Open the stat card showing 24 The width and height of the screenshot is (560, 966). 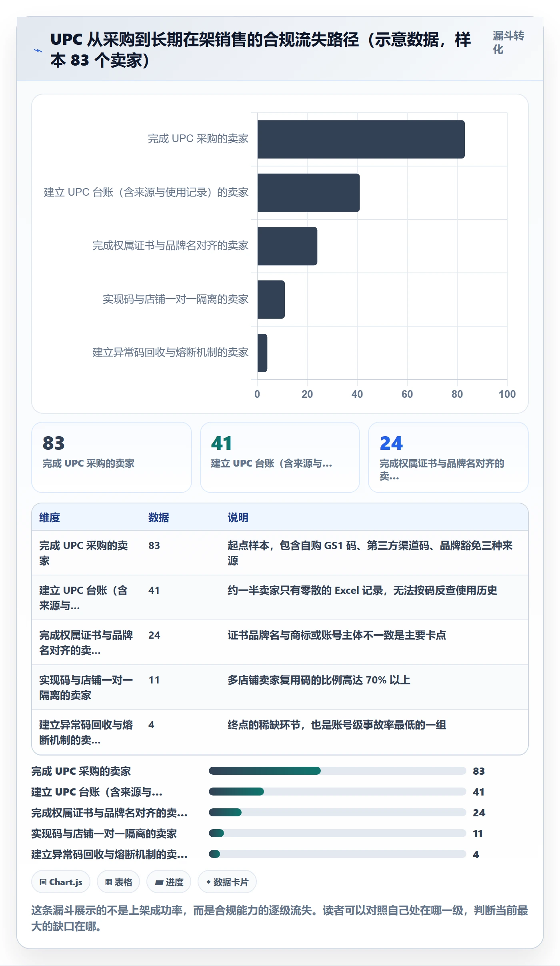[x=448, y=457]
